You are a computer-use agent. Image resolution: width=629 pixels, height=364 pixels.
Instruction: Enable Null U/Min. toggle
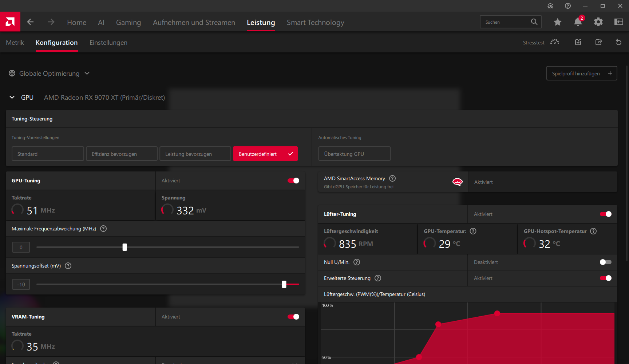tap(606, 262)
